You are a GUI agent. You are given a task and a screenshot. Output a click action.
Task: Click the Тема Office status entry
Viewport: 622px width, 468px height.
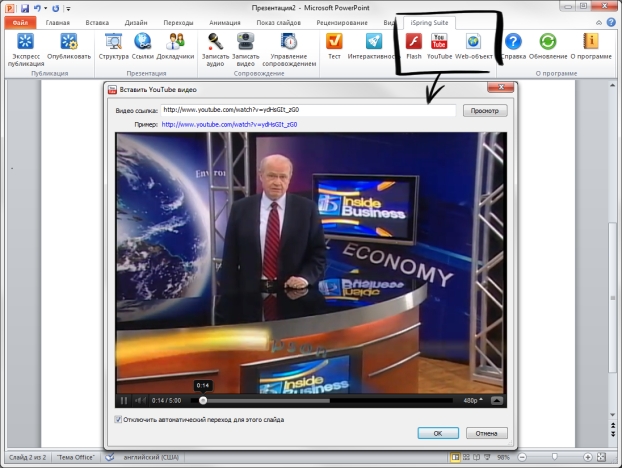75,457
